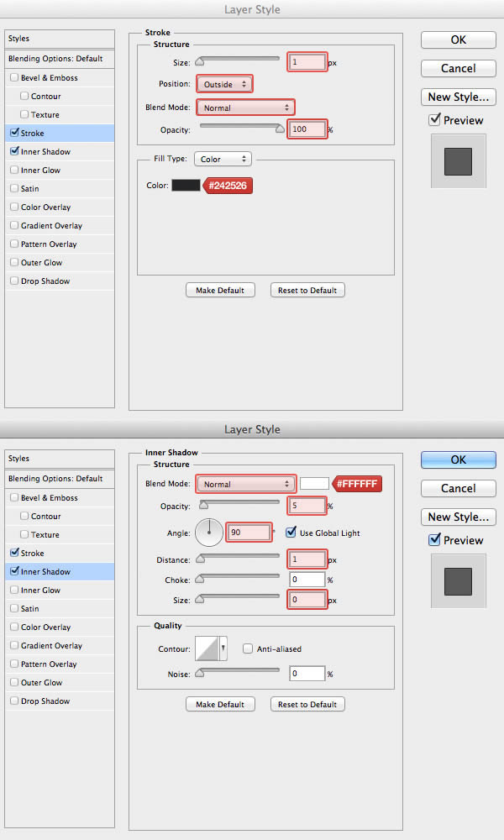Select Inner Shadow row in lower styles list
The width and height of the screenshot is (504, 840).
tap(60, 571)
